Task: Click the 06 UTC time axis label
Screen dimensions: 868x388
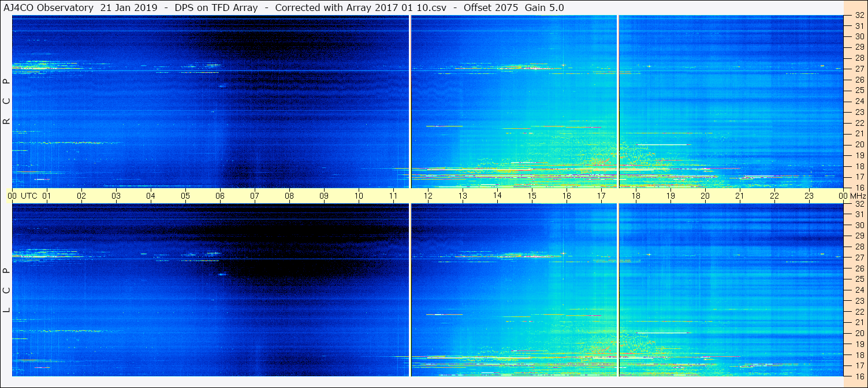Action: click(x=219, y=196)
